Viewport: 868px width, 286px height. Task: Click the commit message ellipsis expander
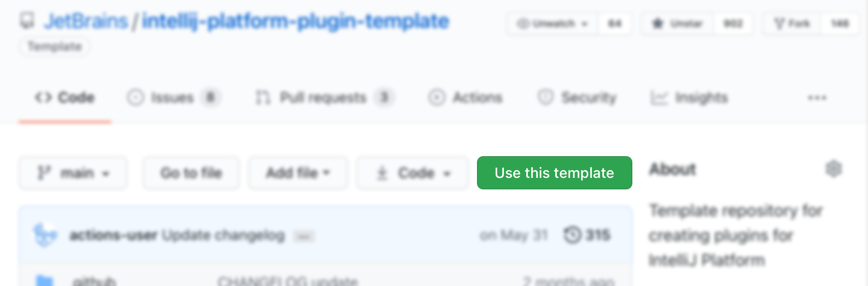(x=304, y=237)
